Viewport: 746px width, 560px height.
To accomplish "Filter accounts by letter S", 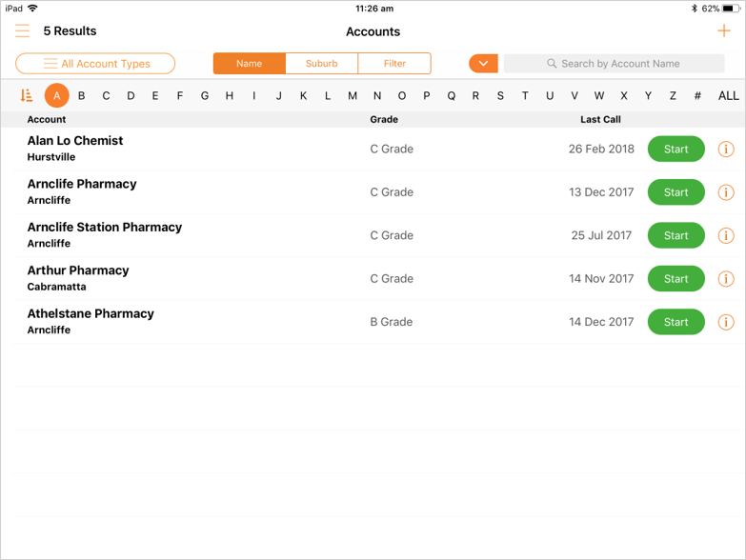I will [x=500, y=96].
